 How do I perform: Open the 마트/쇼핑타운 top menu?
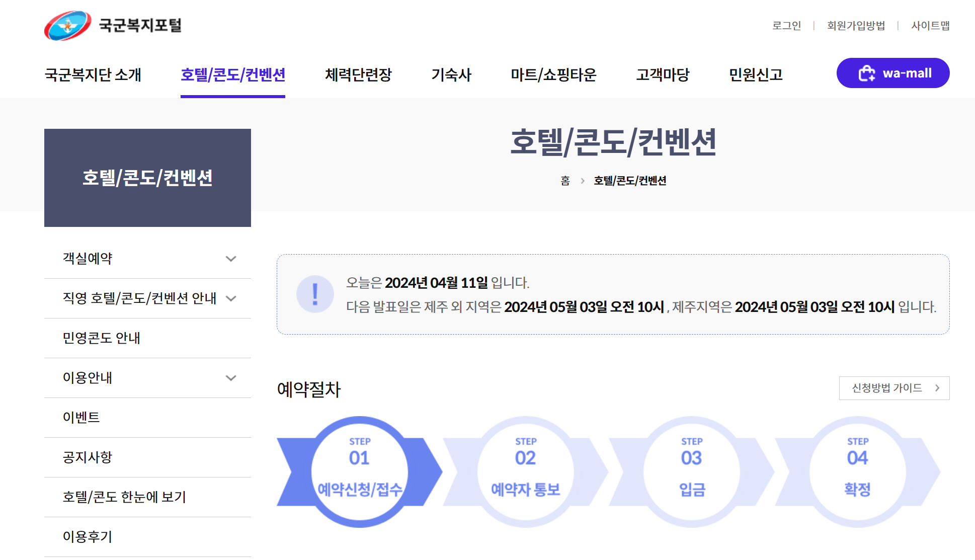[x=553, y=75]
